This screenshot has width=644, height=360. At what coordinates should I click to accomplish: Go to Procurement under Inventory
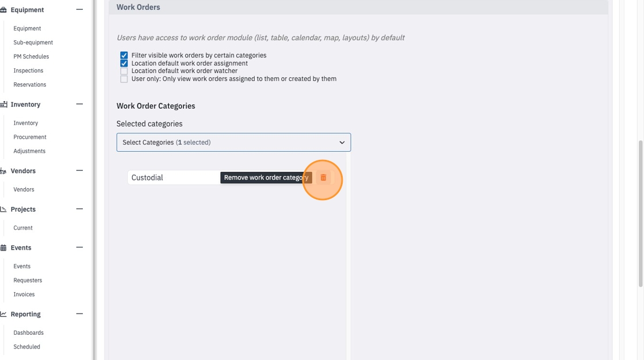tap(30, 137)
